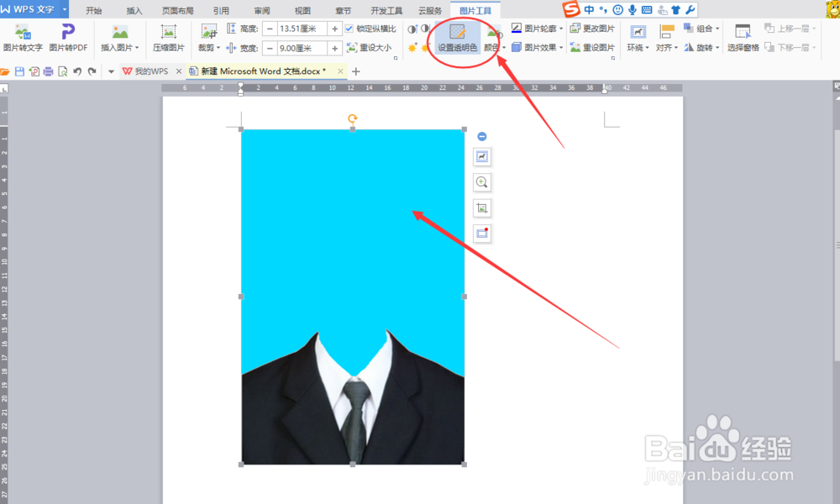Switch to the 审阅 ribbon tab
This screenshot has width=840, height=504.
pos(262,11)
